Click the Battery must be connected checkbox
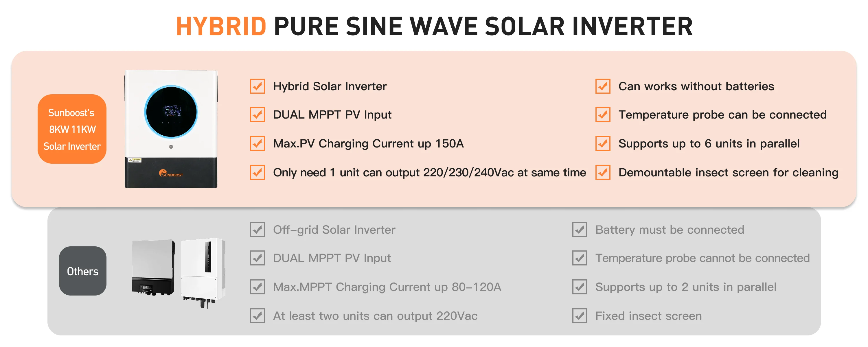Screen dimensions: 868x347 click(580, 230)
